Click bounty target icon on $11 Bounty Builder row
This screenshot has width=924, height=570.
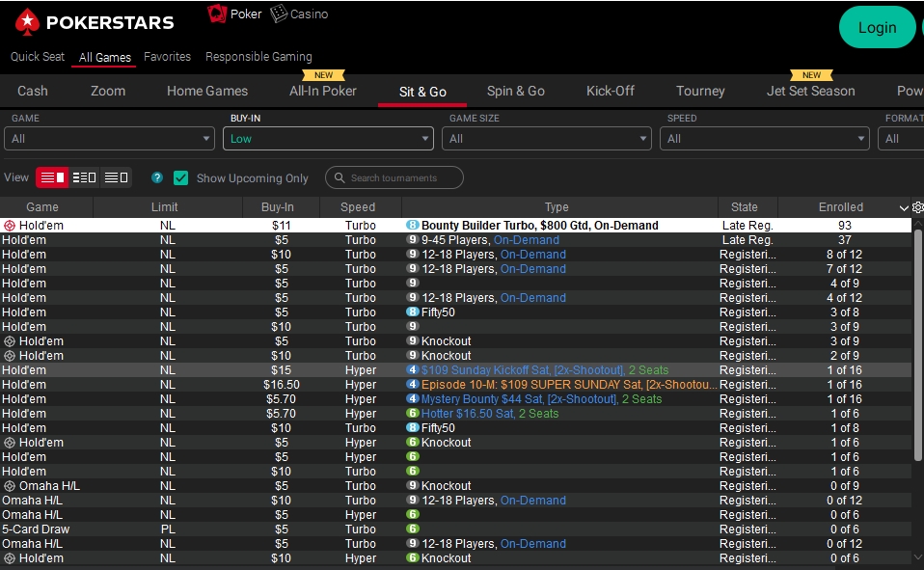pos(10,225)
